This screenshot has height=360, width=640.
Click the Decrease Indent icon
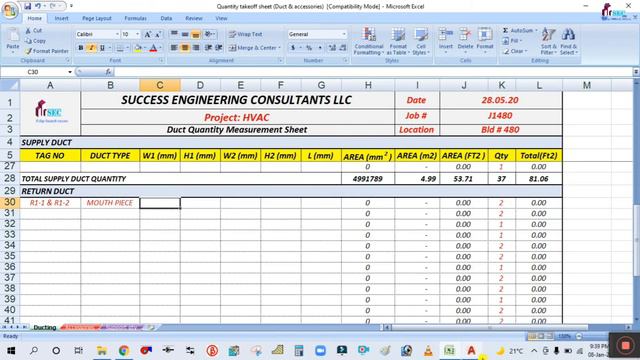[x=208, y=48]
